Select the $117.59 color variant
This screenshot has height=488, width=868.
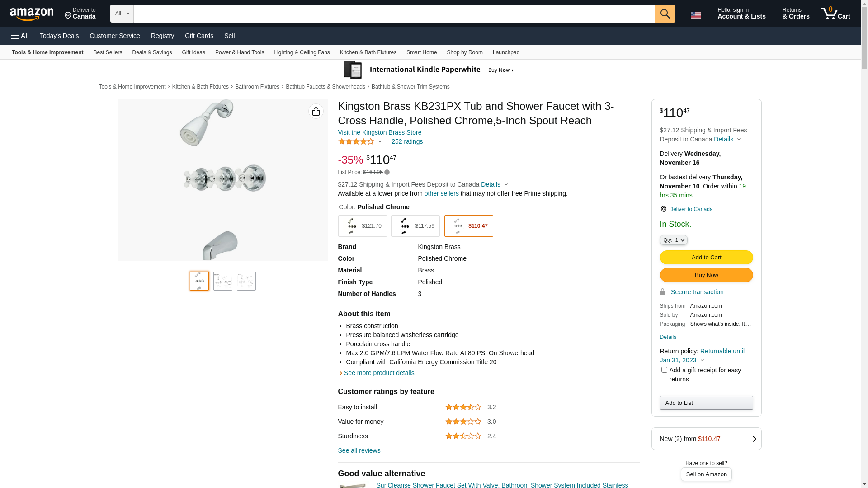tap(415, 226)
